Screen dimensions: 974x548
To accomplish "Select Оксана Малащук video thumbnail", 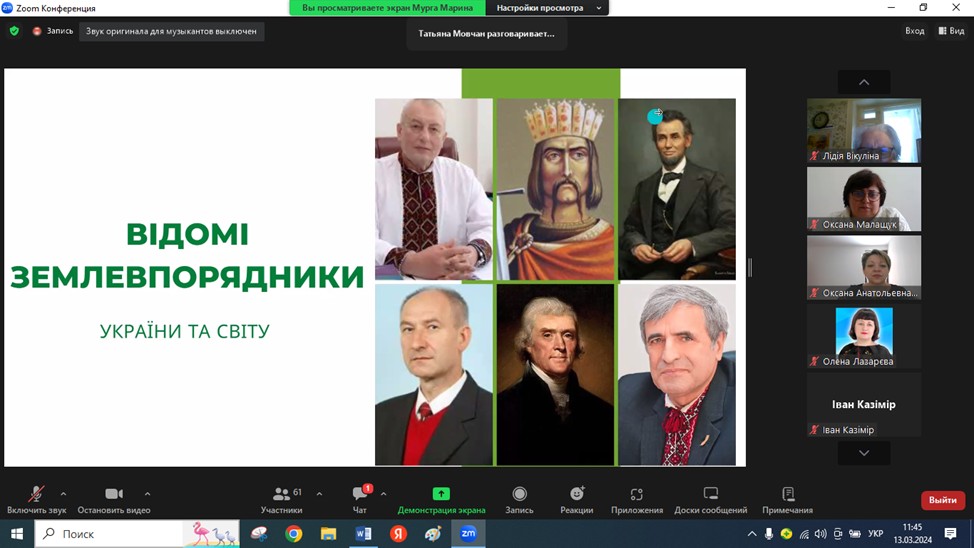I will [x=863, y=199].
